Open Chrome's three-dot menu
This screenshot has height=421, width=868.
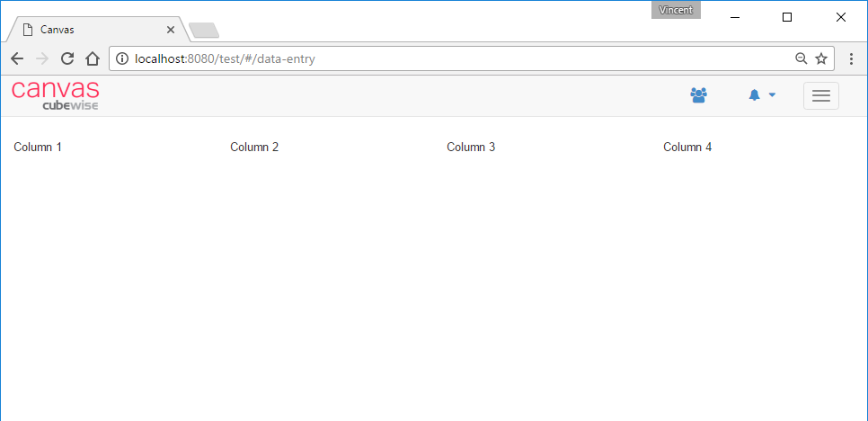[x=850, y=59]
